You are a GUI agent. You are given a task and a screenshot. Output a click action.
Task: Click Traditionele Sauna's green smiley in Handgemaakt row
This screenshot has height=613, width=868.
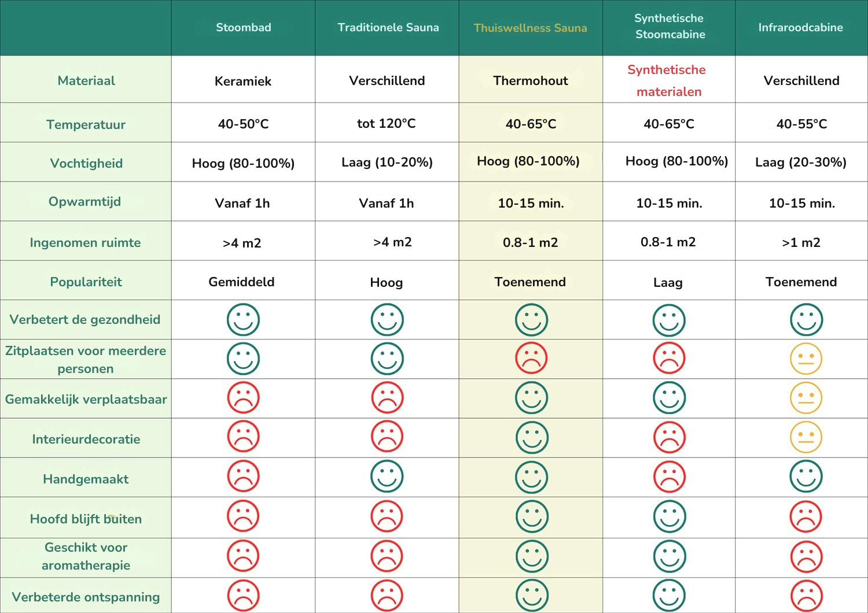click(x=387, y=477)
